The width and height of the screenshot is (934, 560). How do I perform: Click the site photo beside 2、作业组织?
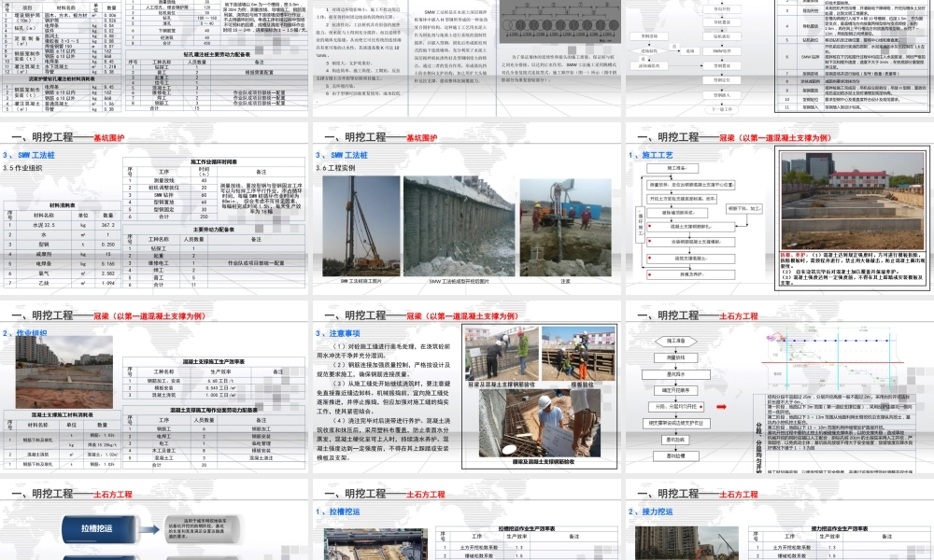64,372
